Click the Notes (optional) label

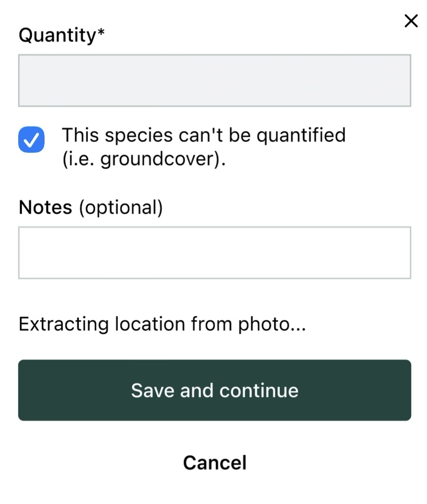[91, 207]
